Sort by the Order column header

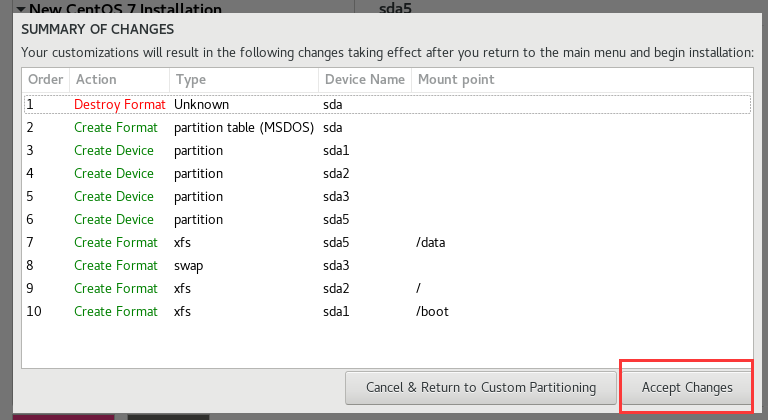click(45, 79)
